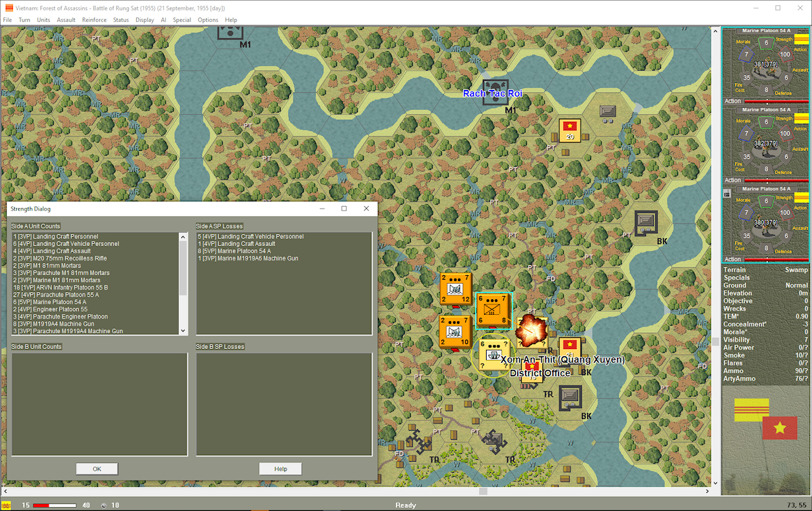Select the red flag counter marked 20
Viewport: 812px width, 511px height.
(570, 130)
